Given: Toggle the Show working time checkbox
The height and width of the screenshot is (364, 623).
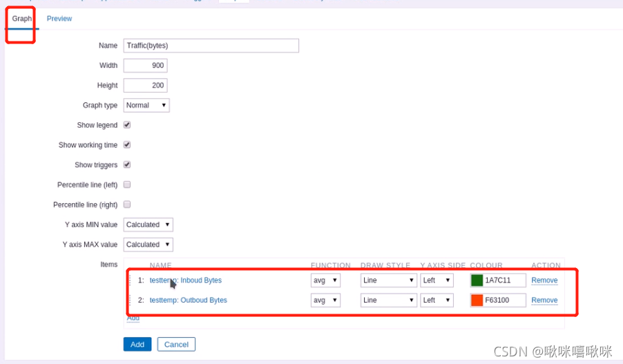Looking at the screenshot, I should [127, 144].
